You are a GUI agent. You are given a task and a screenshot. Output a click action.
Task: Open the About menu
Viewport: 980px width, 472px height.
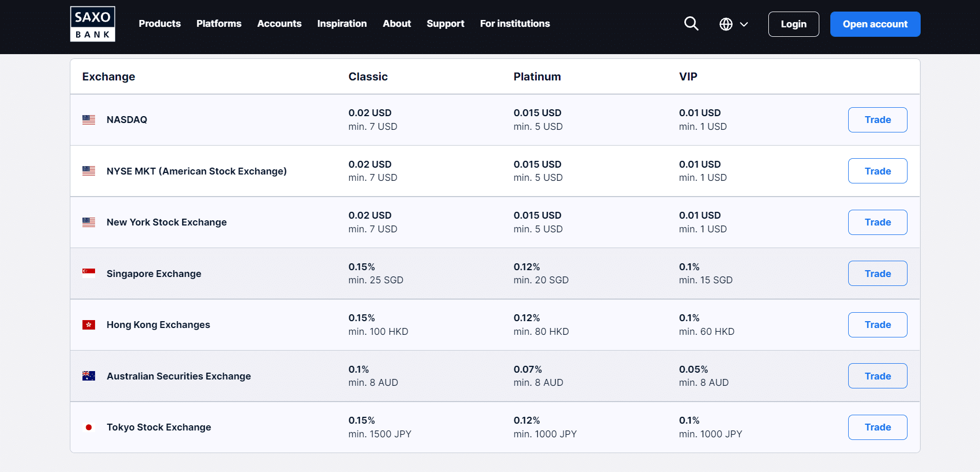(x=397, y=24)
